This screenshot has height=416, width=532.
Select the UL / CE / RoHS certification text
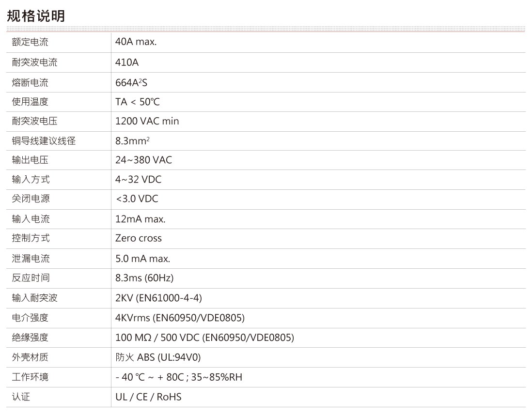coord(148,397)
